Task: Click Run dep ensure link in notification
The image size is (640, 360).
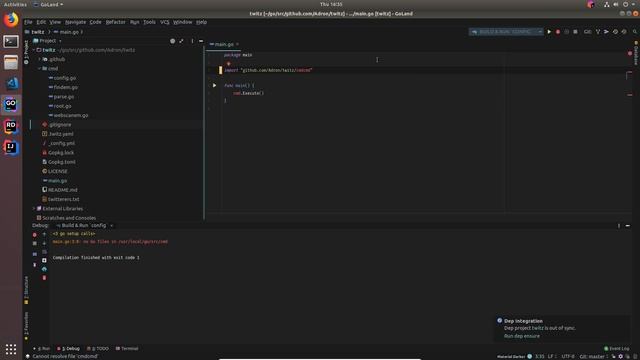Action: tap(522, 336)
